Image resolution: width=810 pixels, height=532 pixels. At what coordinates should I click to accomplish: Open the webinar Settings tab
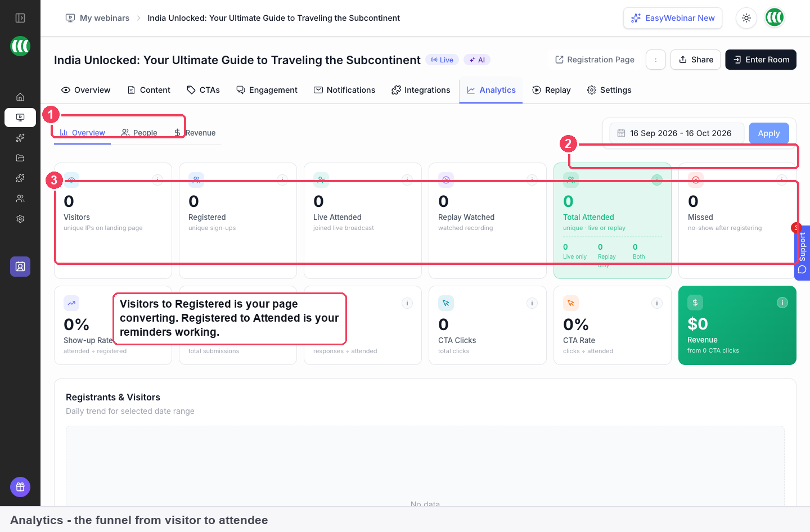(609, 90)
